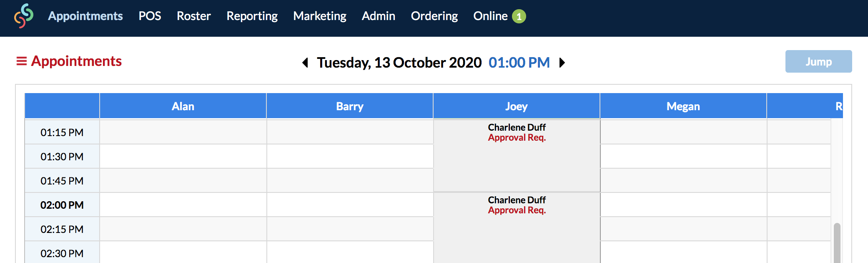This screenshot has height=263, width=868.
Task: Click the 01:45 PM time label
Action: click(x=62, y=181)
